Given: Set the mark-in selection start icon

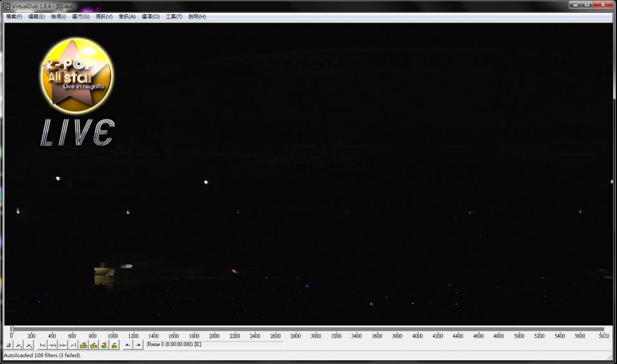Looking at the screenshot, I should pos(127,345).
